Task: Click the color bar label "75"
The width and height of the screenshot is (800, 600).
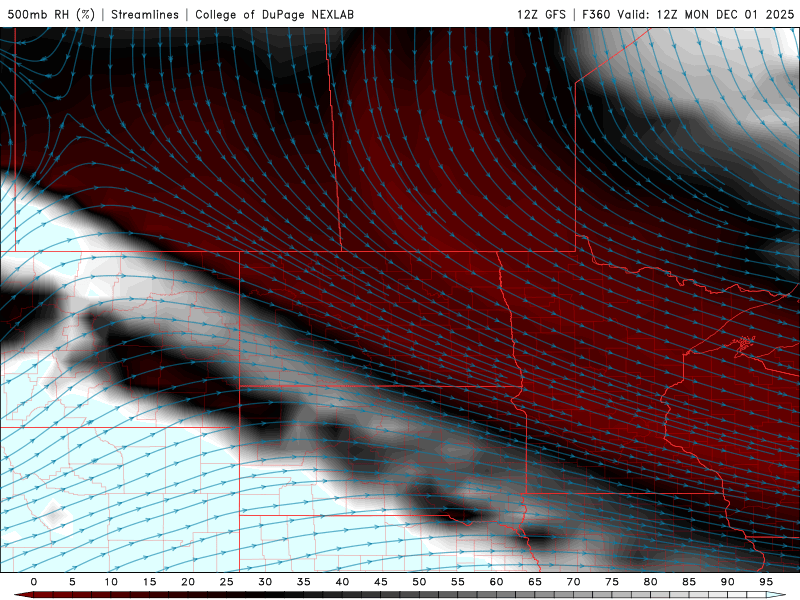Action: 612,582
